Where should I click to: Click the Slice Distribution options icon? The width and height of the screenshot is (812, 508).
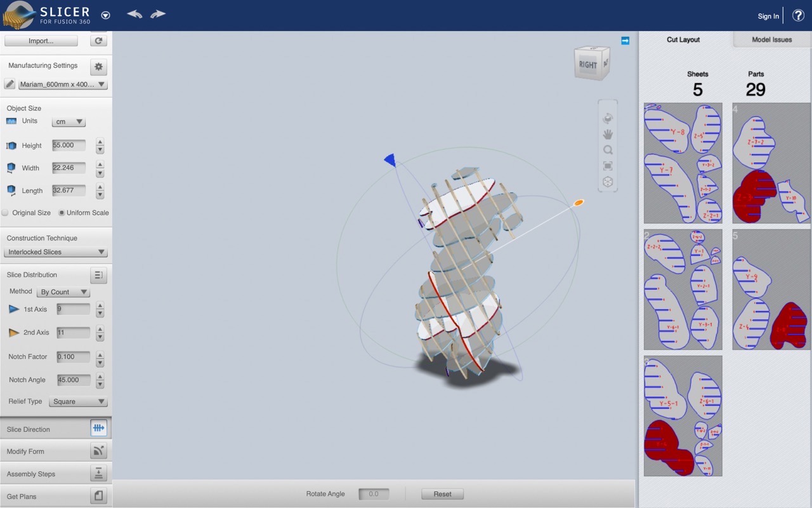point(98,275)
